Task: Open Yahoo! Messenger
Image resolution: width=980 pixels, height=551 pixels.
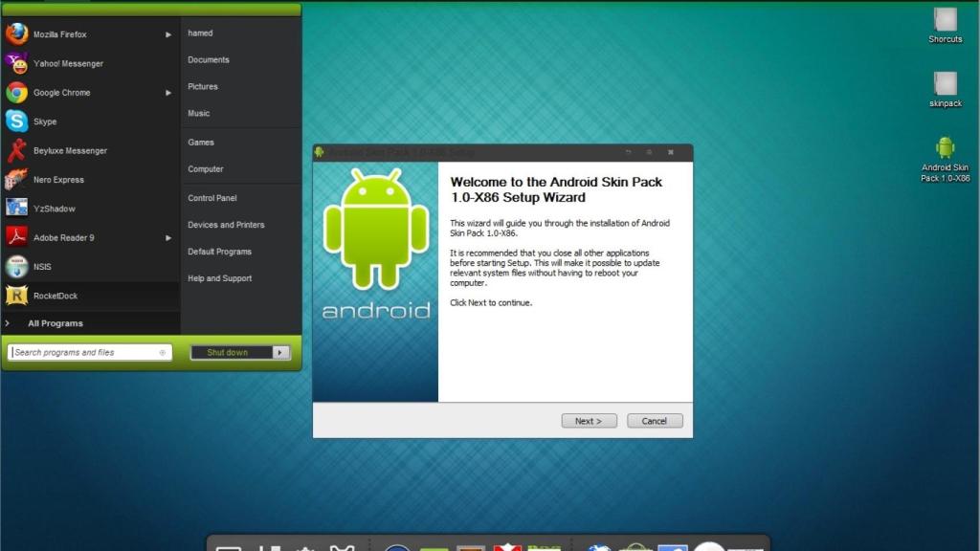Action: pos(67,63)
